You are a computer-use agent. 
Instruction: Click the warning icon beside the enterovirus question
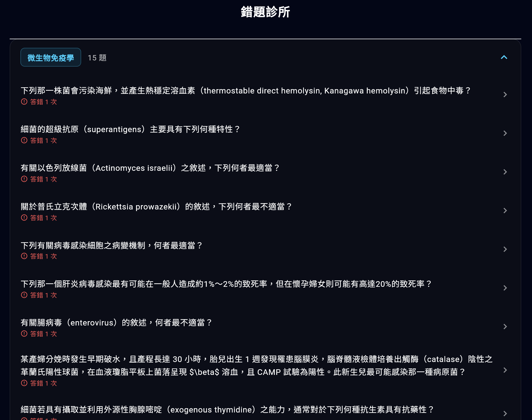click(x=24, y=334)
